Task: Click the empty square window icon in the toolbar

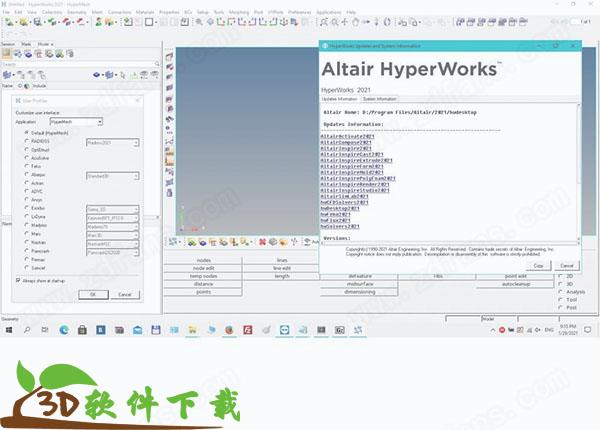Action: click(149, 22)
